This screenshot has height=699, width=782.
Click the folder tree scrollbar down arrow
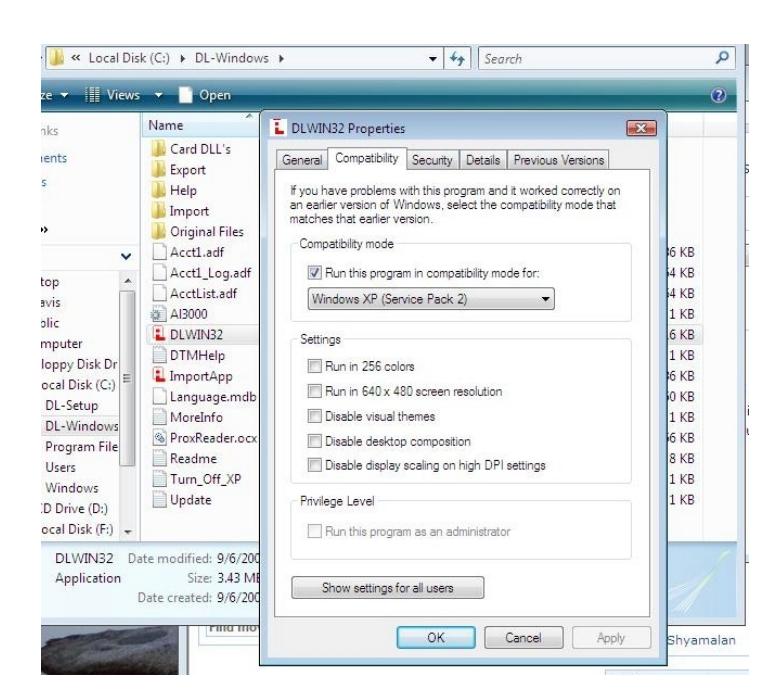(128, 532)
